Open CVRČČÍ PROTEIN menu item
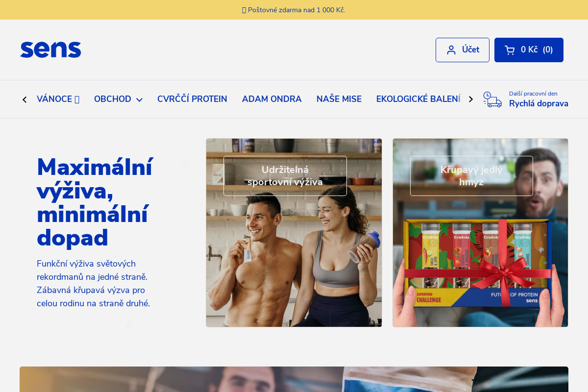The image size is (588, 392). (x=192, y=99)
